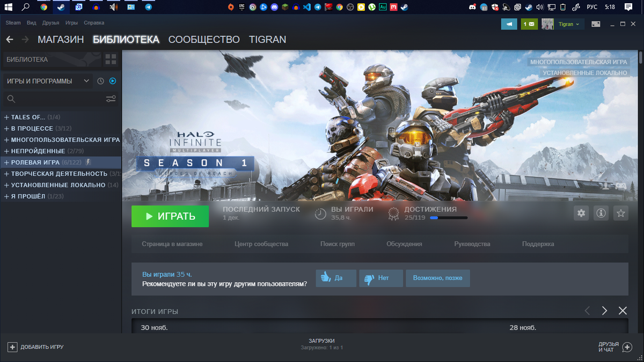
Task: Open Adobe Audition taskbar icon
Action: click(x=383, y=7)
